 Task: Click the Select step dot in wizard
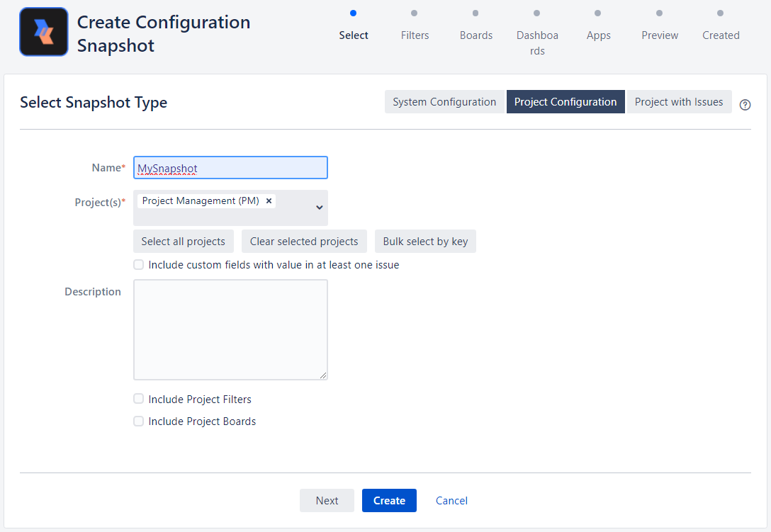point(354,13)
